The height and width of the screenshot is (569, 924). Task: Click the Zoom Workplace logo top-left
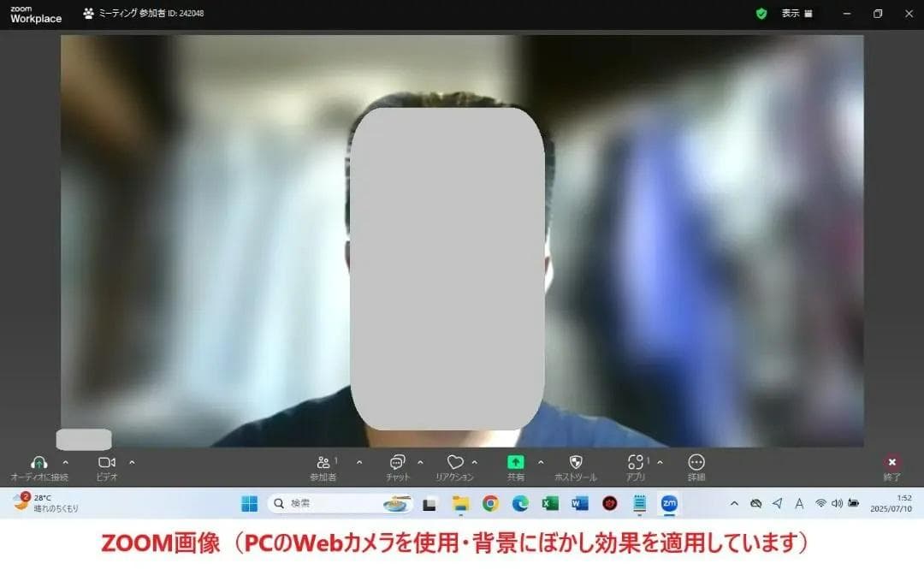click(33, 14)
